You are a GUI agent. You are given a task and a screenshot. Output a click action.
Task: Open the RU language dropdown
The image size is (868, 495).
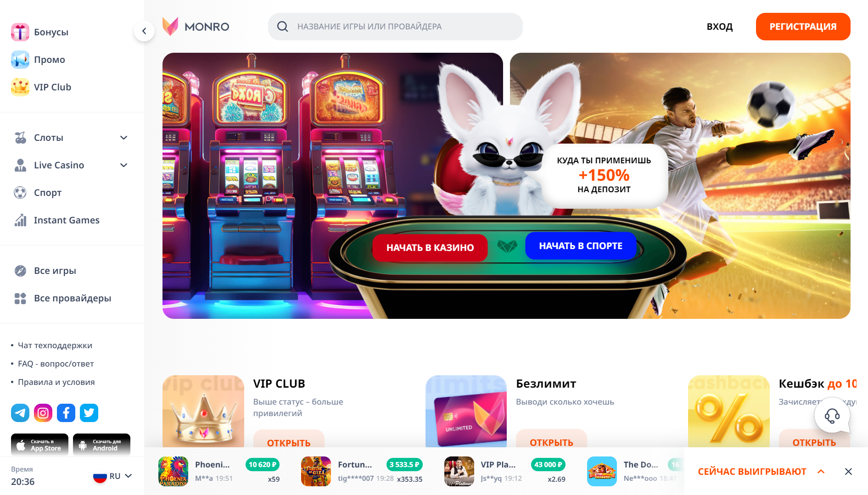click(113, 476)
